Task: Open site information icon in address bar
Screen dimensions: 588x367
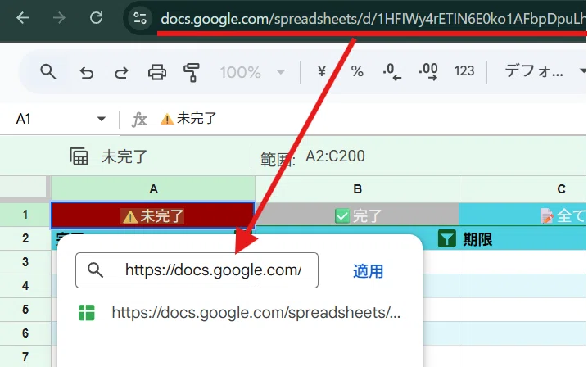Action: (140, 18)
